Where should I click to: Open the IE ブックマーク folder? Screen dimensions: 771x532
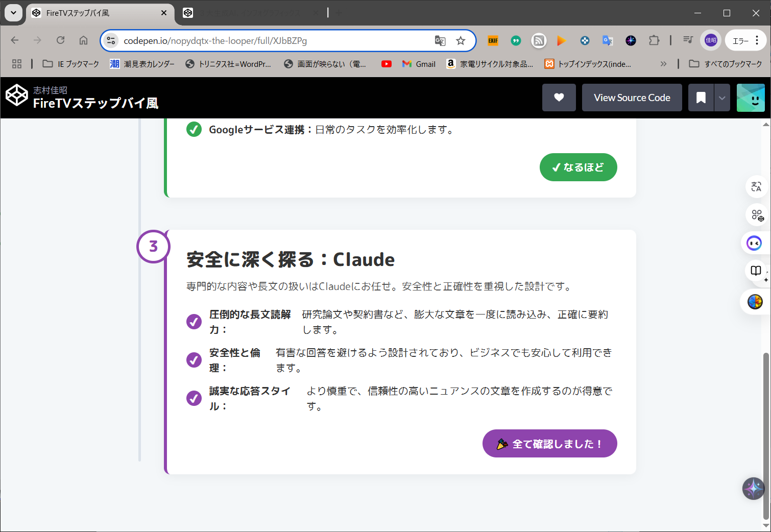click(x=71, y=64)
